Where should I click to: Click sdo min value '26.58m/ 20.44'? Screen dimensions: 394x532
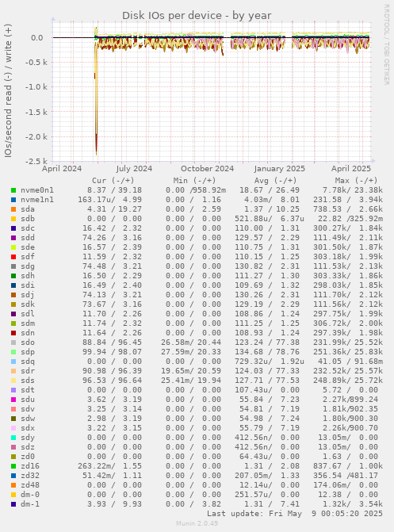[x=191, y=343]
